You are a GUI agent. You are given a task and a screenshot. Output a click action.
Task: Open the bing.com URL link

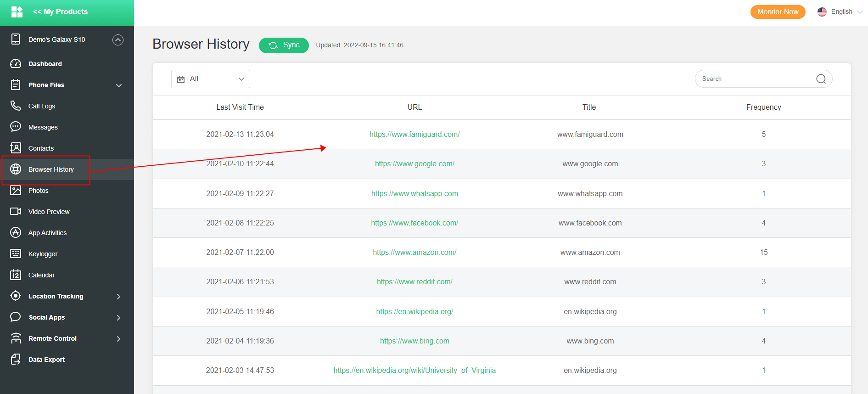click(x=414, y=341)
